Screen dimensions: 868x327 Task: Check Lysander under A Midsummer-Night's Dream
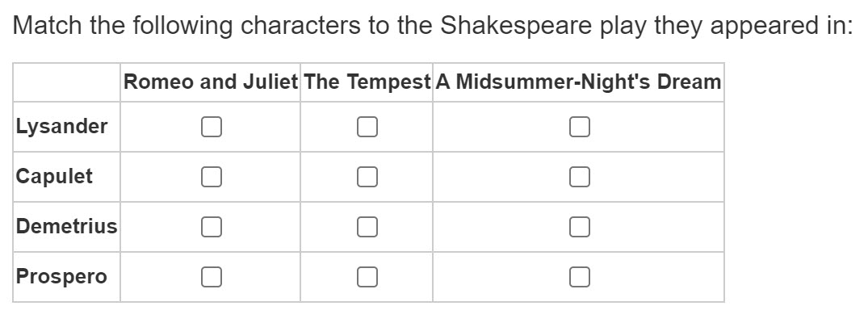578,127
